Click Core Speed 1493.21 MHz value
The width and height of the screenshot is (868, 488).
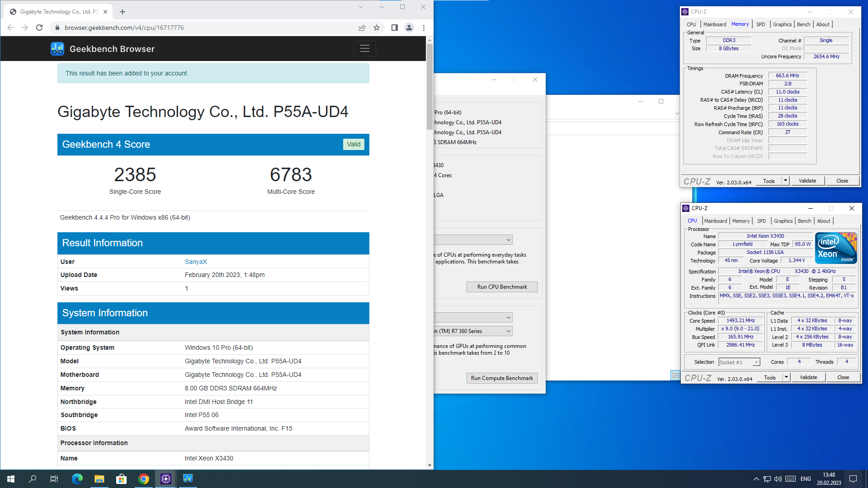[741, 320]
